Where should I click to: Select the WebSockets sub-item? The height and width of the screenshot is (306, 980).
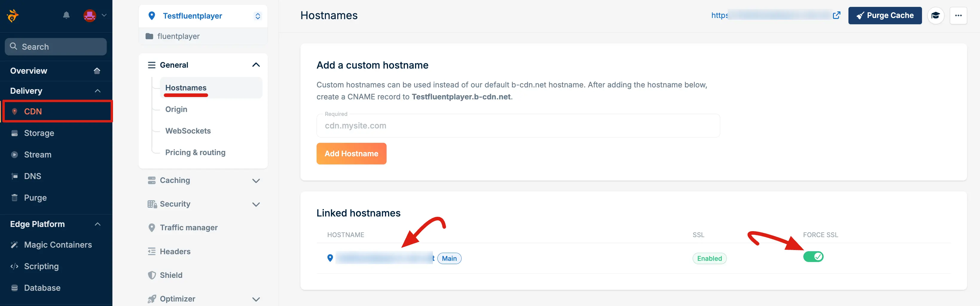click(188, 131)
